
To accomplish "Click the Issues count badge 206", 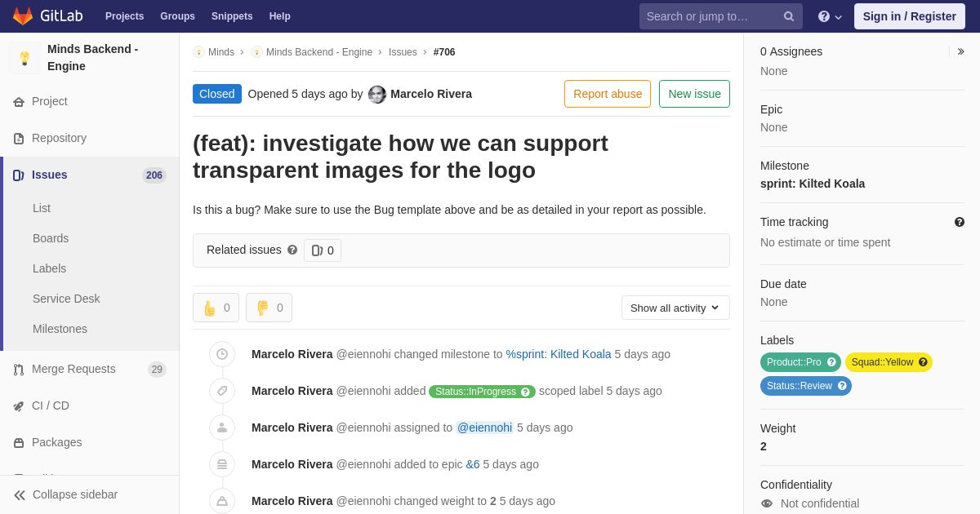I will [154, 175].
